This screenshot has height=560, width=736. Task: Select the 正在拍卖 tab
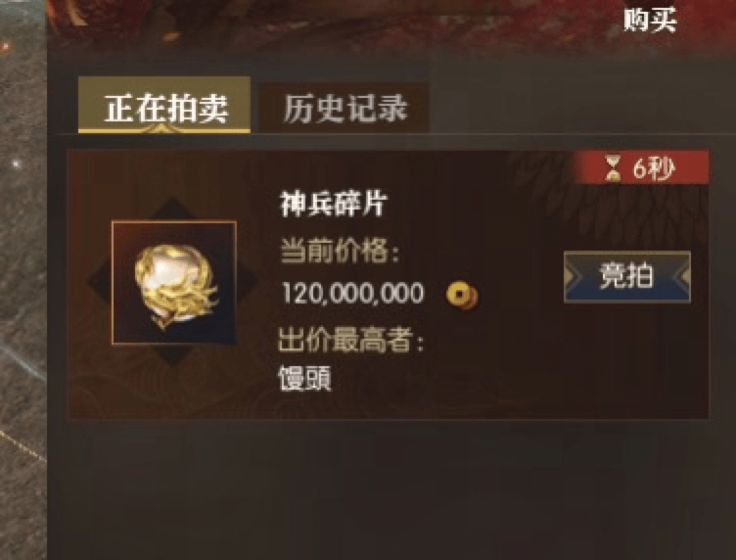coord(164,105)
